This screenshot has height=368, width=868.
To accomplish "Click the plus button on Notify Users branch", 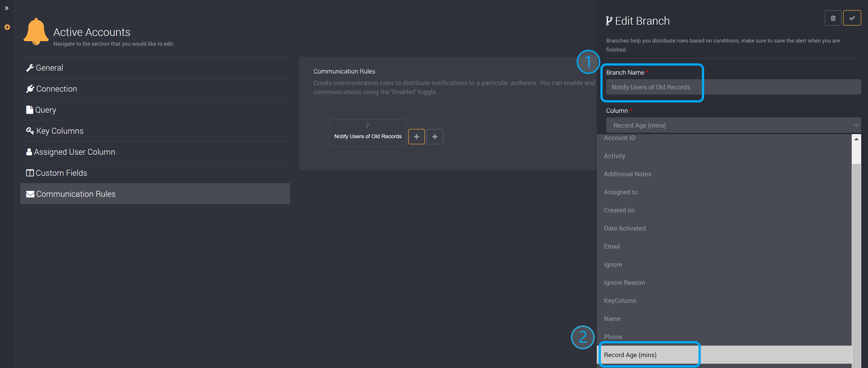I will 417,136.
